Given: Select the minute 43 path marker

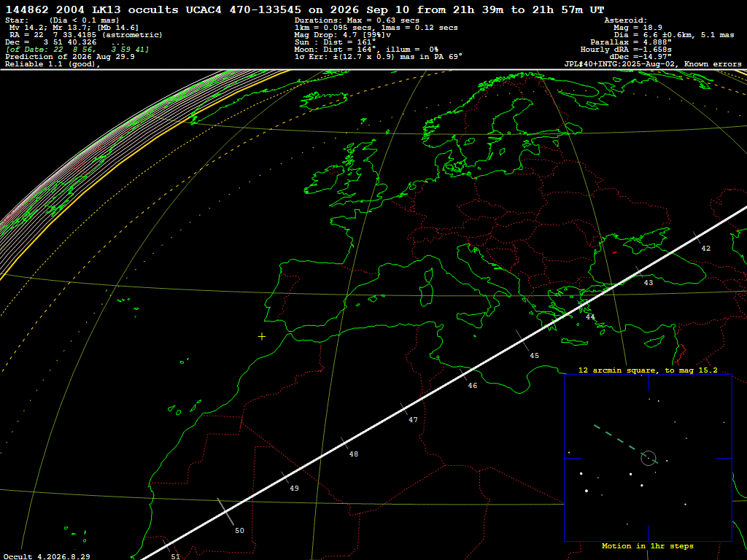Looking at the screenshot, I should click(649, 283).
